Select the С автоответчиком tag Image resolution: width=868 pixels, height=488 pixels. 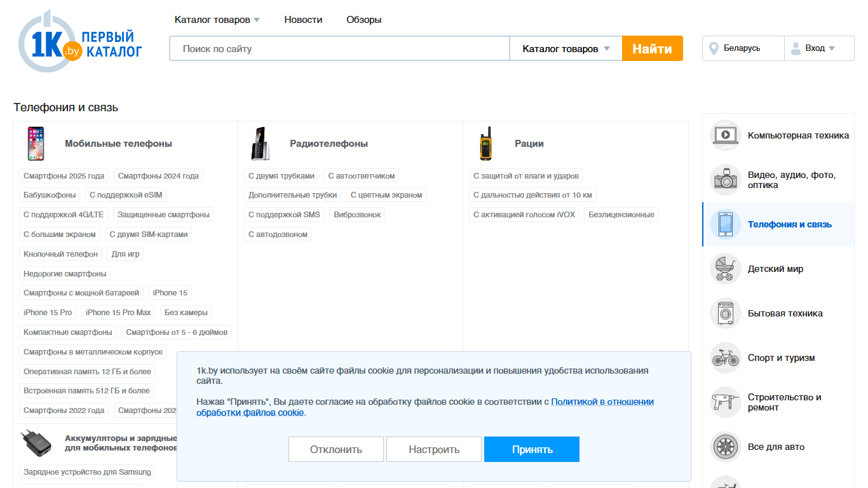pyautogui.click(x=362, y=176)
